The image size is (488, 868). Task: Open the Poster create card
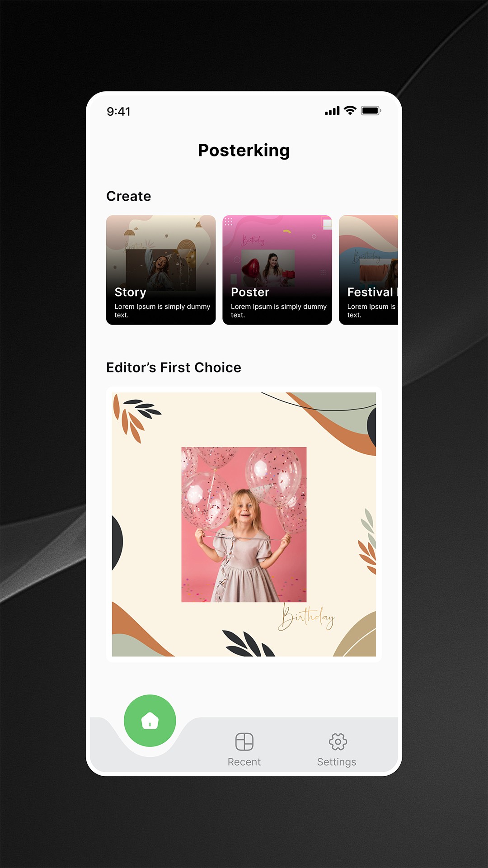tap(277, 270)
